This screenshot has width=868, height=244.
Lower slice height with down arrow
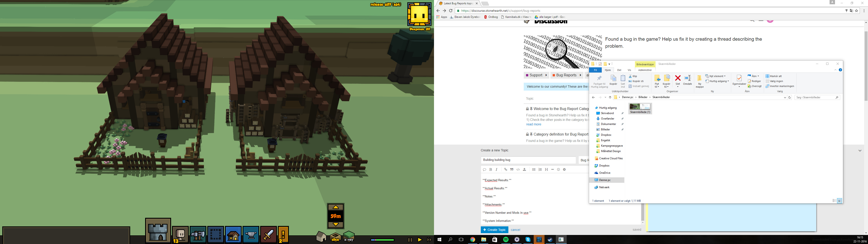(336, 224)
